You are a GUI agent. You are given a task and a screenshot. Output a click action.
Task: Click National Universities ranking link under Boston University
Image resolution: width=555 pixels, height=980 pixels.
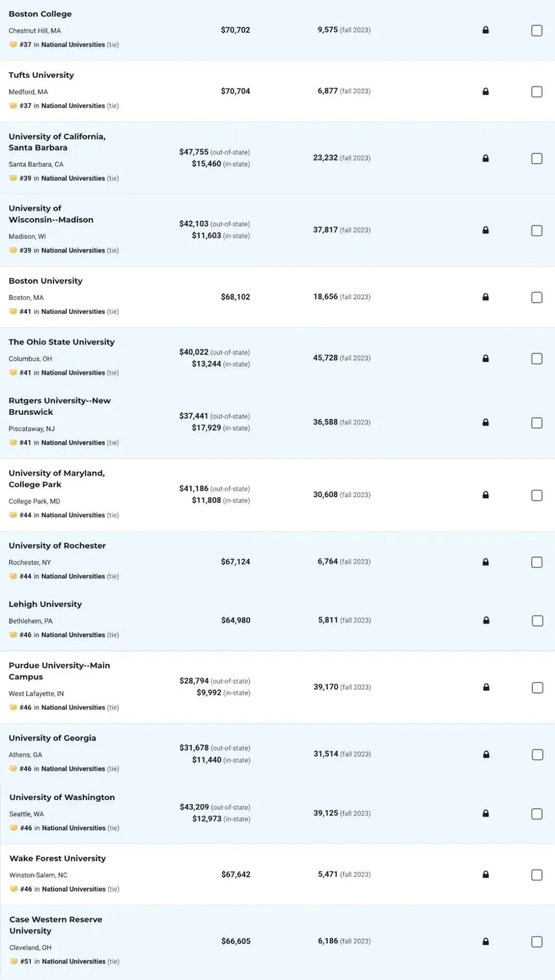pyautogui.click(x=73, y=312)
